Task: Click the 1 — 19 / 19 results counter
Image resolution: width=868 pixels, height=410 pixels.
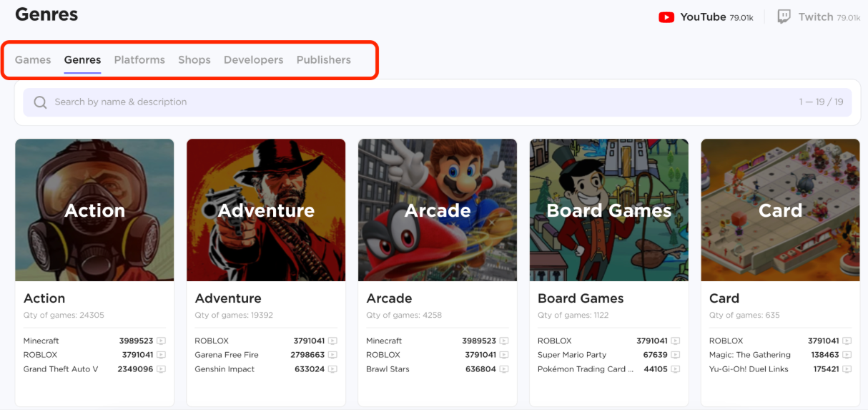Action: tap(822, 102)
